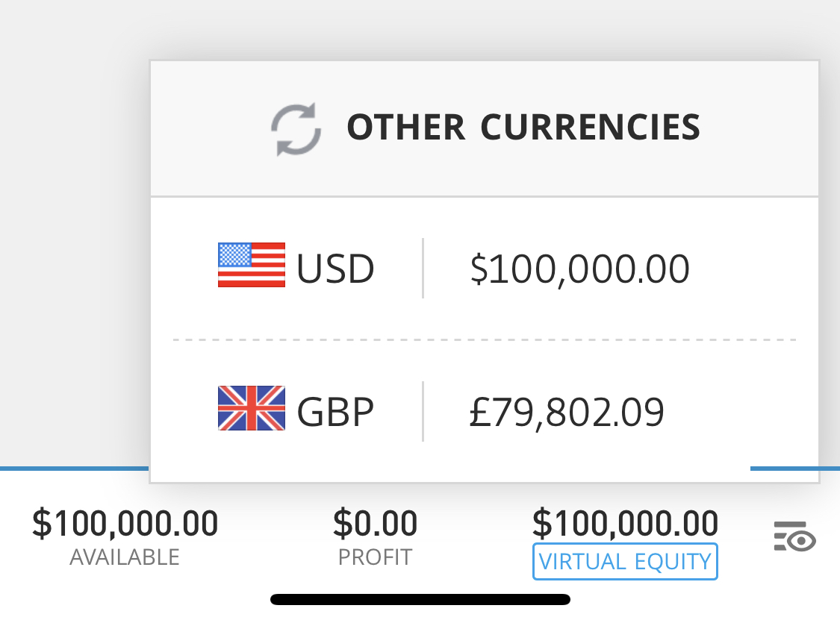Click the PROFIT label
This screenshot has height=623, width=840.
(x=375, y=557)
